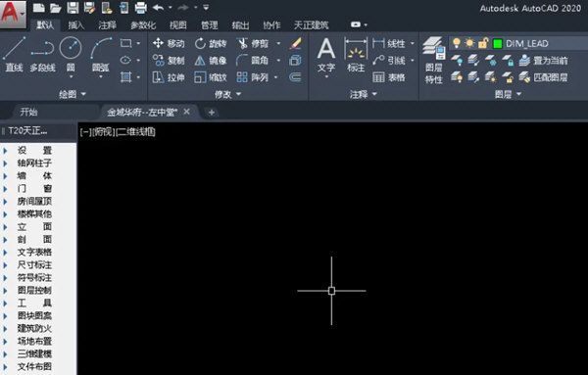Viewport: 588px width, 375px height.
Task: Expand the 绘图 draw panel
Action: (73, 94)
